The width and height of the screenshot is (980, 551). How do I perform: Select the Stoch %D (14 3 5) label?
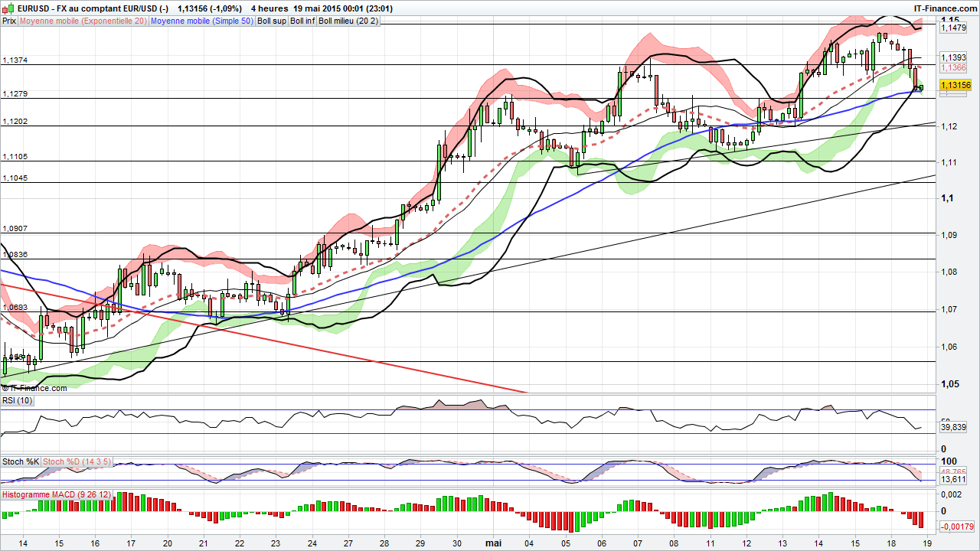(x=76, y=461)
